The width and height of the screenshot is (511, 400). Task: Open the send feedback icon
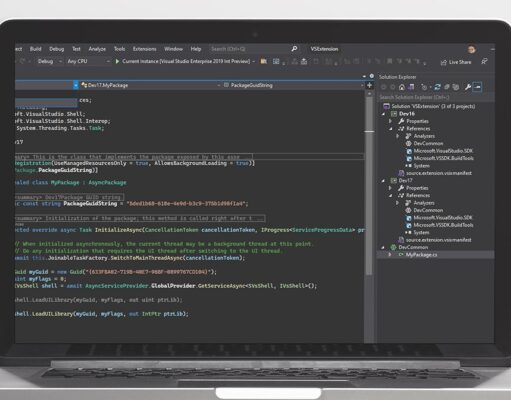pos(484,61)
